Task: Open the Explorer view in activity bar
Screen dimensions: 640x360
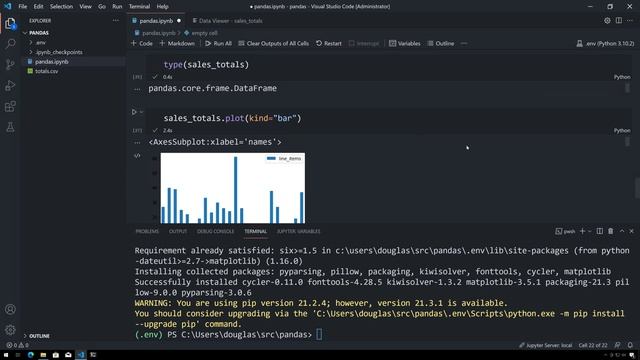Action: pos(10,24)
